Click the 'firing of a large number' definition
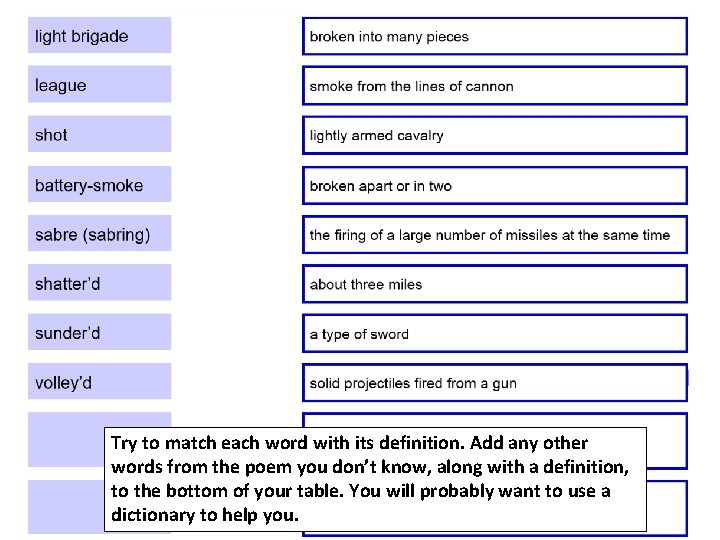Image resolution: width=720 pixels, height=540 pixels. 495,235
